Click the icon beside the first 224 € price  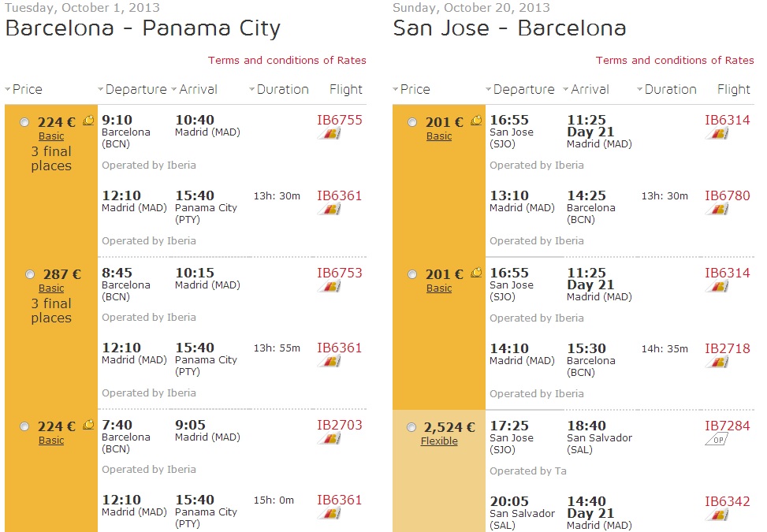[x=88, y=121]
